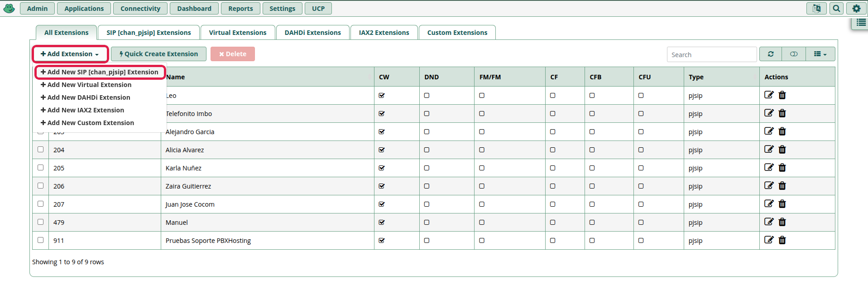Select row checkbox for extension 204
Image resolution: width=868 pixels, height=281 pixels.
(40, 149)
